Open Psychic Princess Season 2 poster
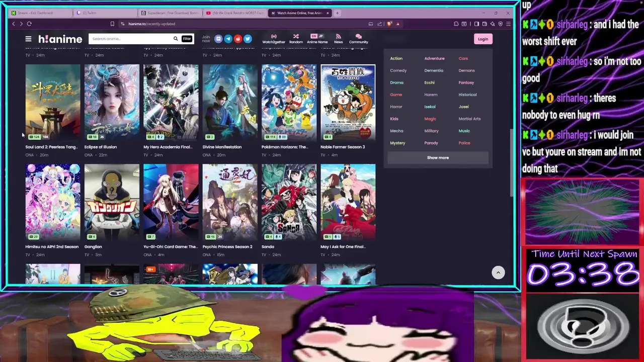Viewport: 644px width, 362px height. (x=230, y=202)
